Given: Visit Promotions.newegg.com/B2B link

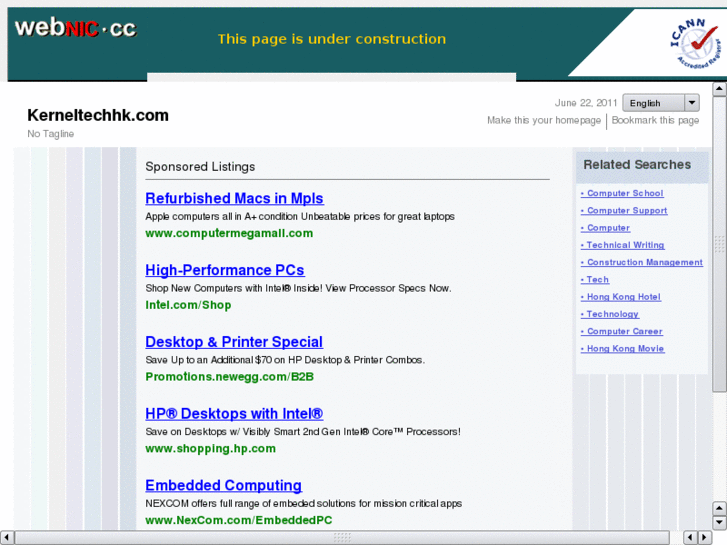Looking at the screenshot, I should click(230, 377).
